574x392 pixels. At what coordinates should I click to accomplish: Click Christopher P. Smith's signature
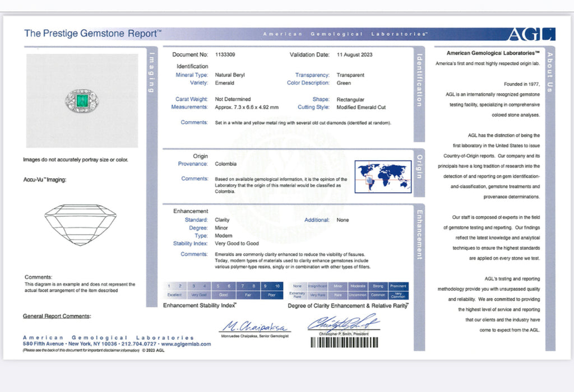(342, 324)
